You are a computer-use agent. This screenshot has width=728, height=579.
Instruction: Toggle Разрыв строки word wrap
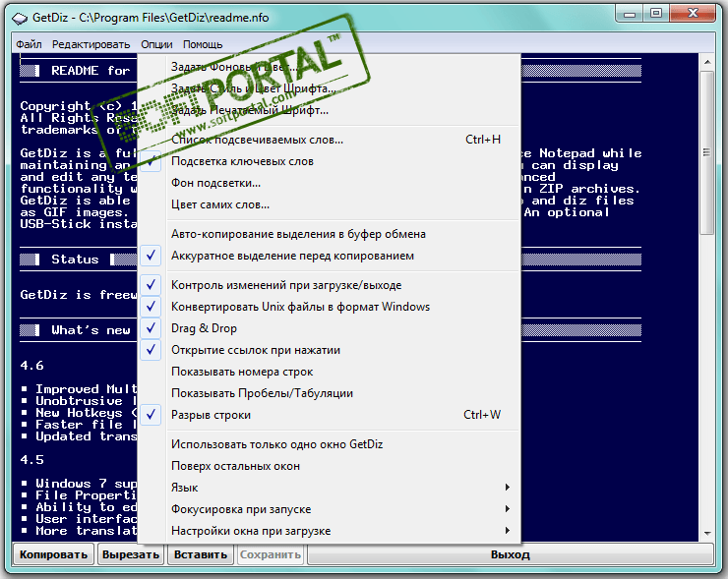330,415
